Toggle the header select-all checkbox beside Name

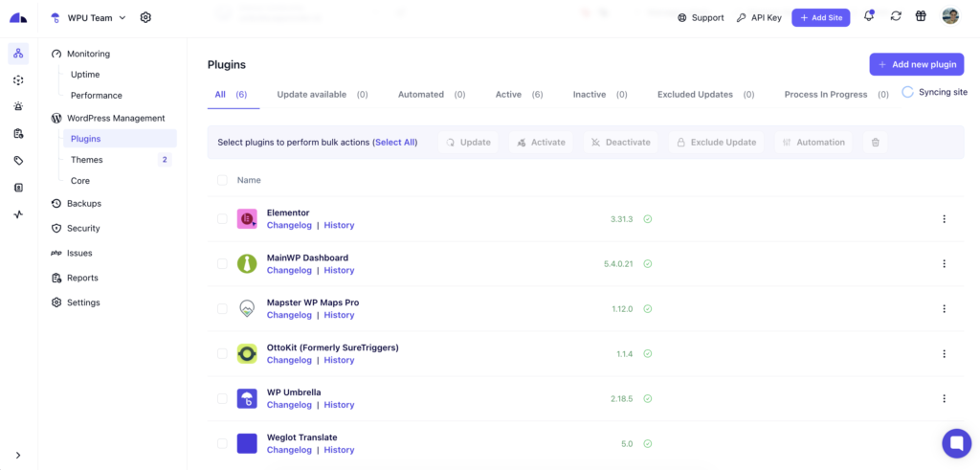tap(222, 180)
